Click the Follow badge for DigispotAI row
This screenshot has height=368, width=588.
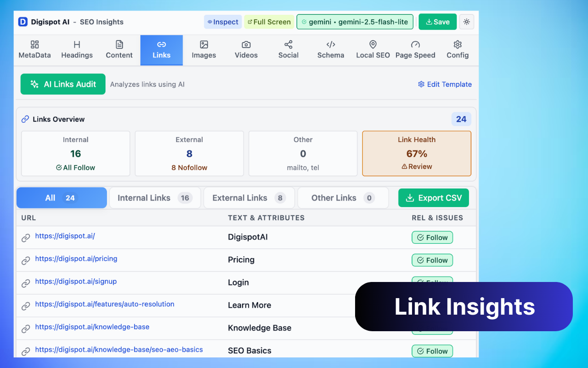click(x=432, y=237)
